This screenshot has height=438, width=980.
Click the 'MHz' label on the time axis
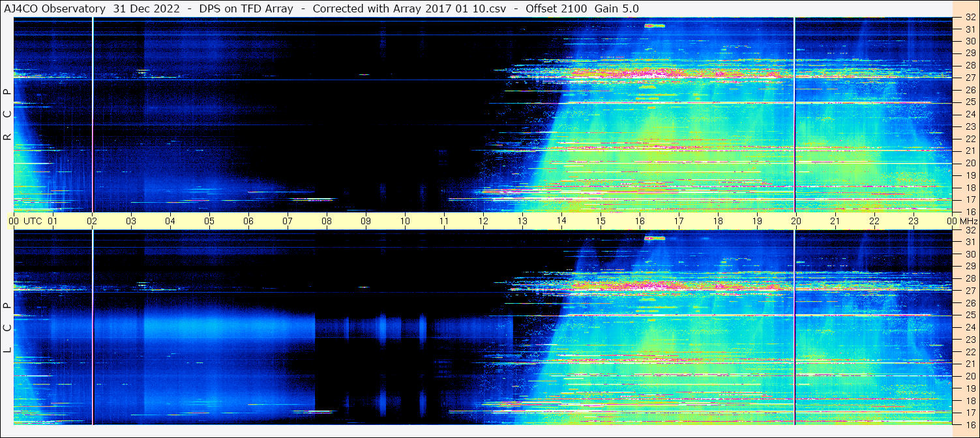point(970,221)
